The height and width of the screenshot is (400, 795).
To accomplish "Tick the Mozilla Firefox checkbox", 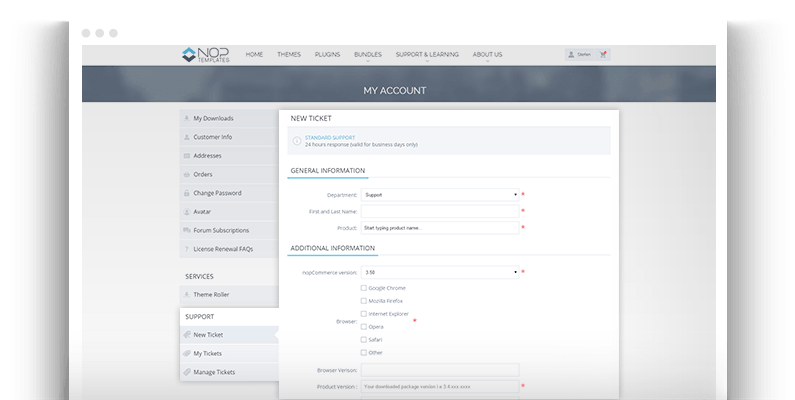I will pyautogui.click(x=363, y=301).
